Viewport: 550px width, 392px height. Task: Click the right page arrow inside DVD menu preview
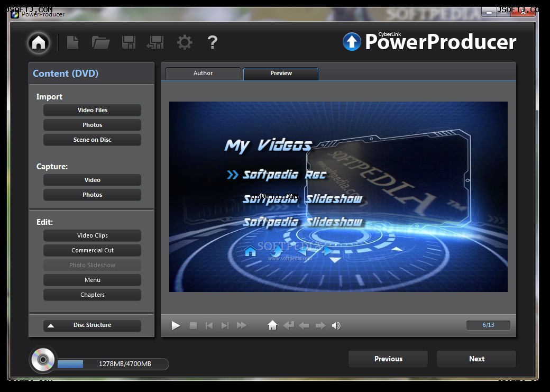328,251
